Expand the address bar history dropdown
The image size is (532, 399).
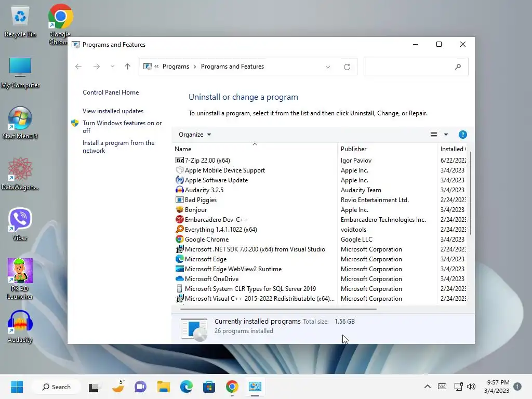(x=328, y=67)
